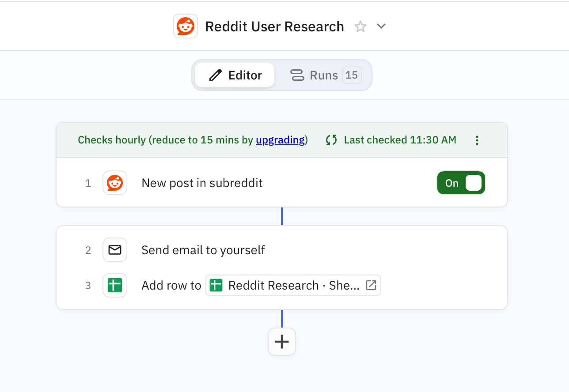
Task: Click the runs icon in Runs tab
Action: coord(297,75)
